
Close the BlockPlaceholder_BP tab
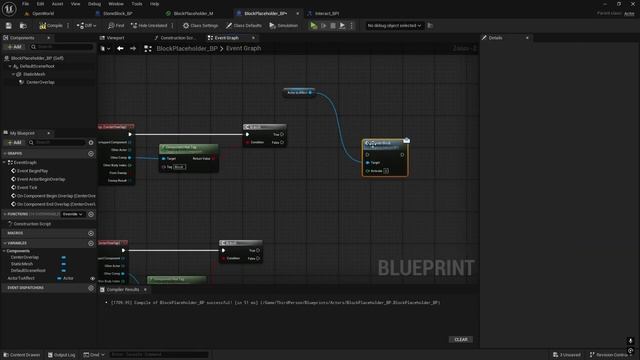(x=297, y=13)
